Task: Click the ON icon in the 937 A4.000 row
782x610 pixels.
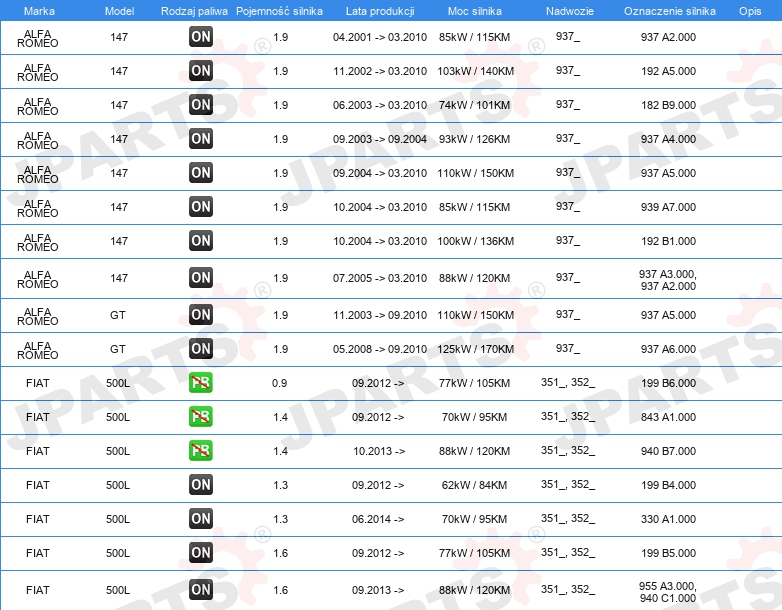Action: tap(201, 139)
